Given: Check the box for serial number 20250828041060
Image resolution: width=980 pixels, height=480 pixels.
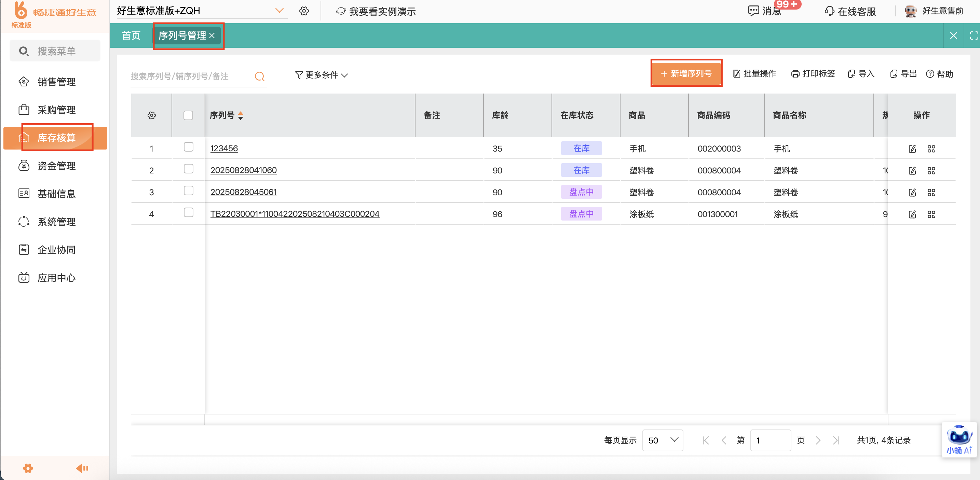Looking at the screenshot, I should [188, 169].
